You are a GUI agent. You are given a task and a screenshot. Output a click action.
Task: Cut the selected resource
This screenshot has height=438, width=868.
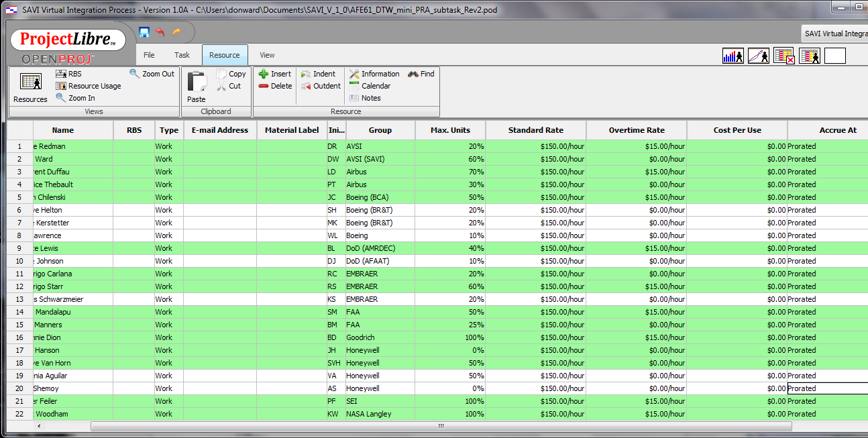click(x=229, y=86)
